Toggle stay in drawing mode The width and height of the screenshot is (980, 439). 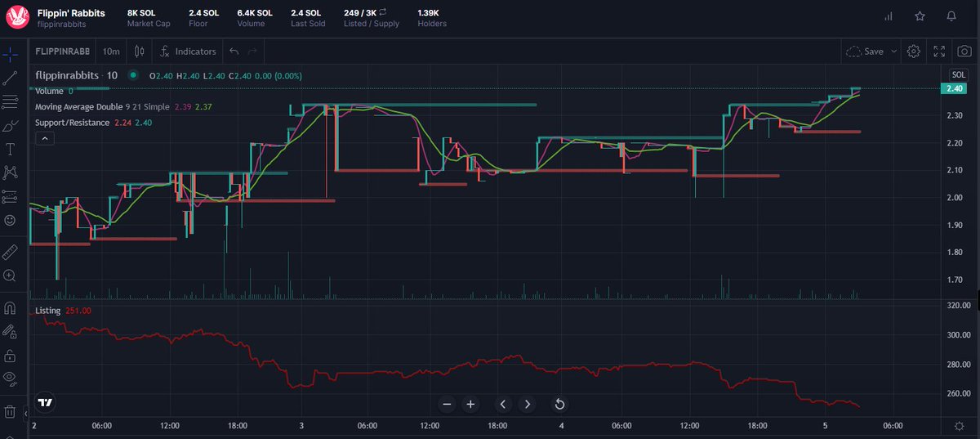click(x=10, y=331)
